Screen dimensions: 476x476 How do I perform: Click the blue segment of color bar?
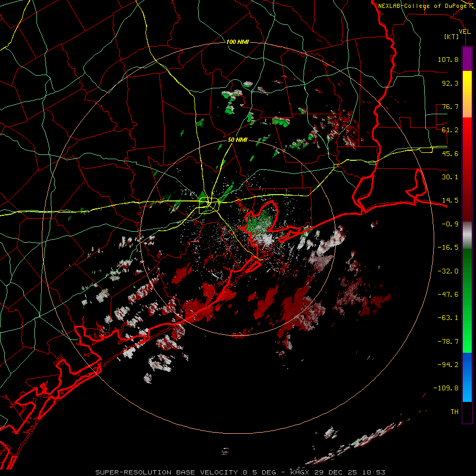tap(467, 377)
